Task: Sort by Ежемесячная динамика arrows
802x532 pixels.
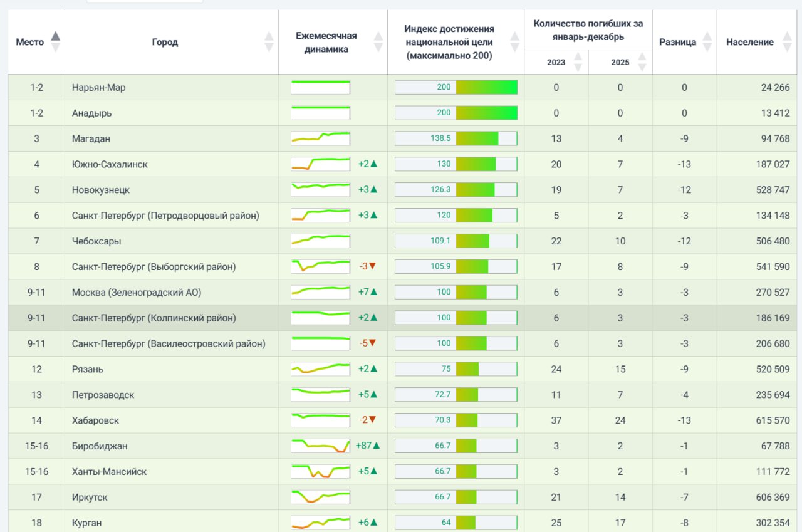Action: point(378,42)
